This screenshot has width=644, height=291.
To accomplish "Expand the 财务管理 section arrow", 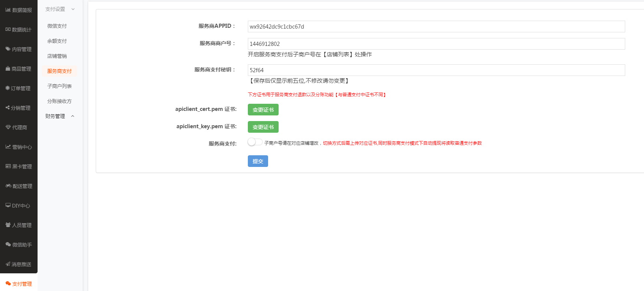I will (x=73, y=116).
